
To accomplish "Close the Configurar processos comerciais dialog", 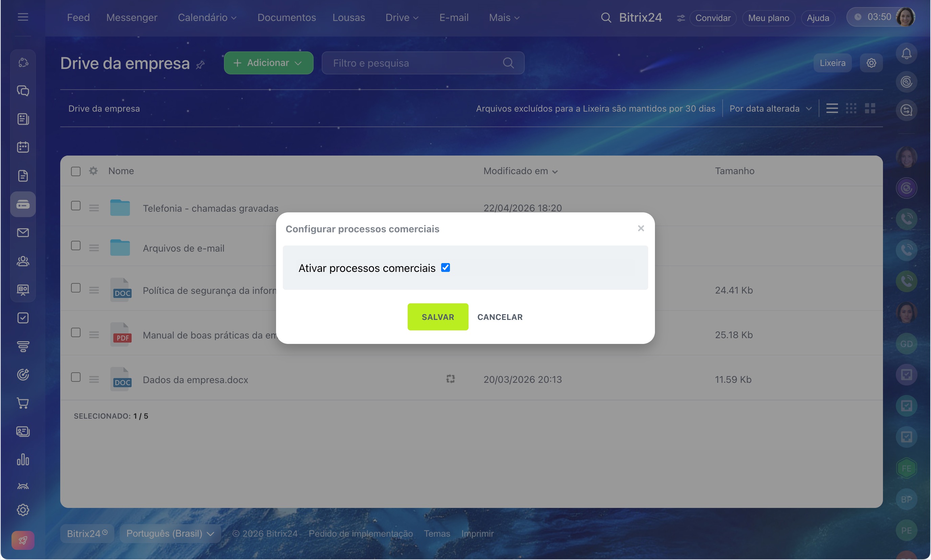I will [x=641, y=228].
